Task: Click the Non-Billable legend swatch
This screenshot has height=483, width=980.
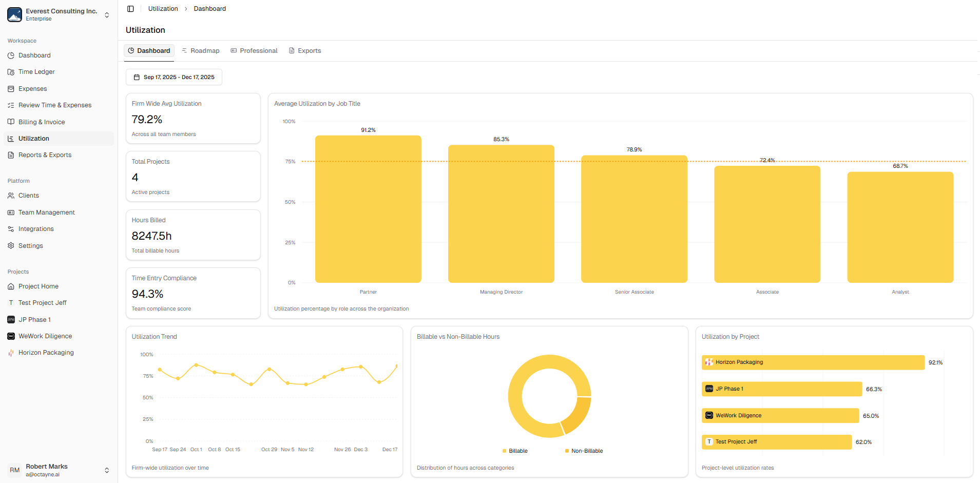Action: [x=567, y=451]
